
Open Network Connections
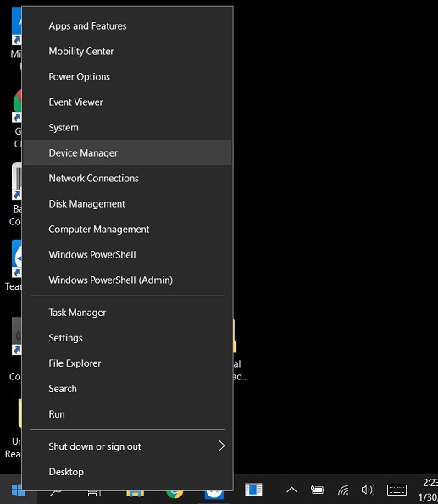[x=127, y=178]
